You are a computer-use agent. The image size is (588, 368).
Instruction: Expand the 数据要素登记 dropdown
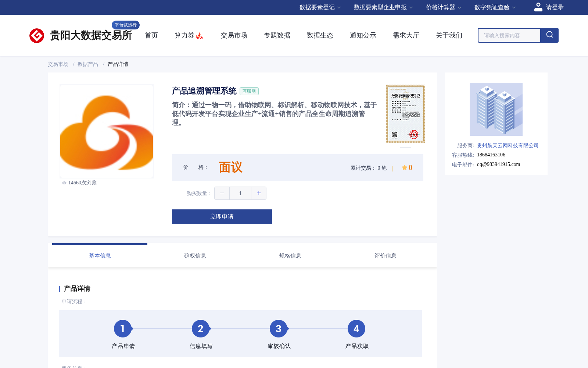(320, 7)
